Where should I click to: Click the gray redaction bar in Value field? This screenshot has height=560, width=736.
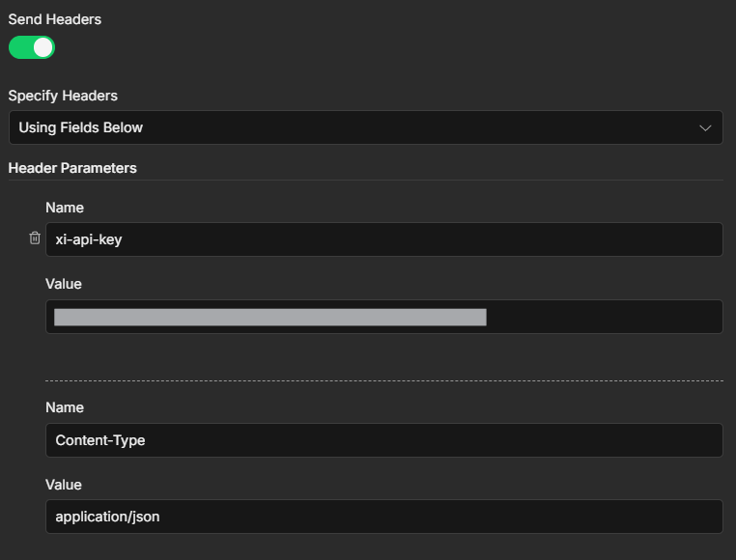pos(270,318)
